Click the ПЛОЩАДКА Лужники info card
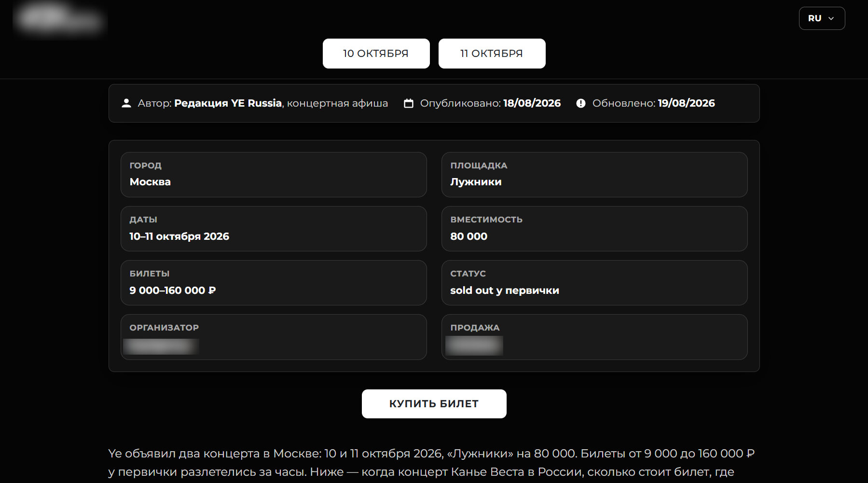 tap(594, 175)
